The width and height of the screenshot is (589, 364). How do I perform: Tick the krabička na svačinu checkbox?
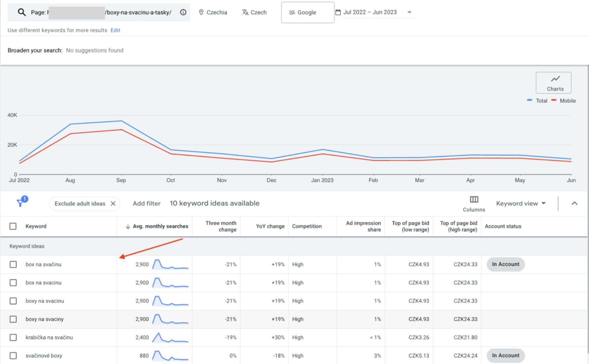tap(13, 337)
